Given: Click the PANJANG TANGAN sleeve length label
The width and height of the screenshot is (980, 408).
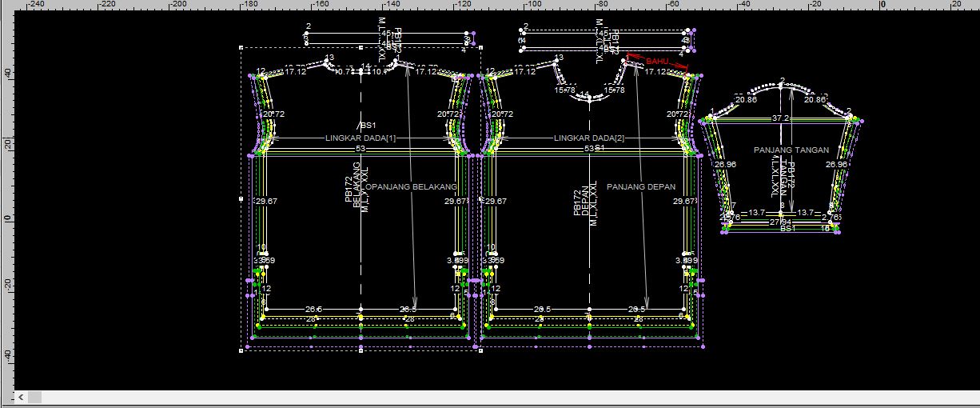Looking at the screenshot, I should (x=791, y=150).
